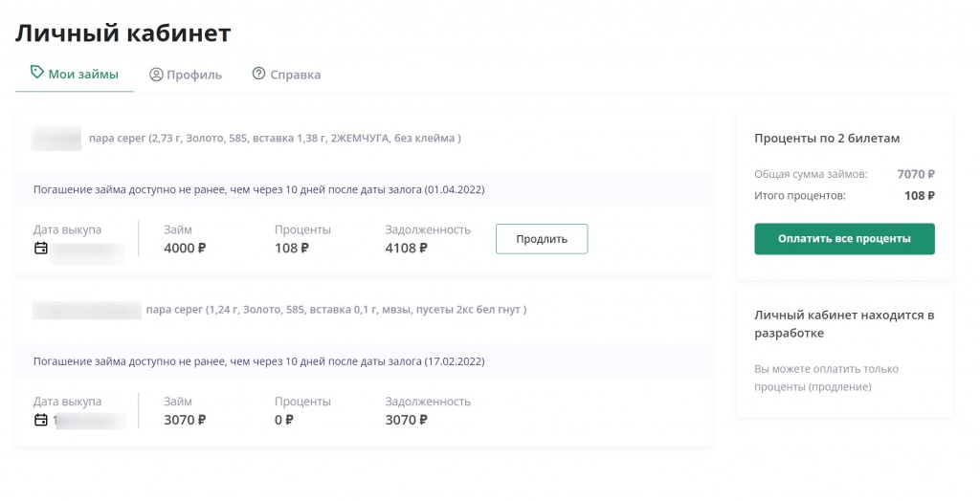The image size is (980, 501).
Task: Click the Итого процентов summary row
Action: click(x=844, y=195)
